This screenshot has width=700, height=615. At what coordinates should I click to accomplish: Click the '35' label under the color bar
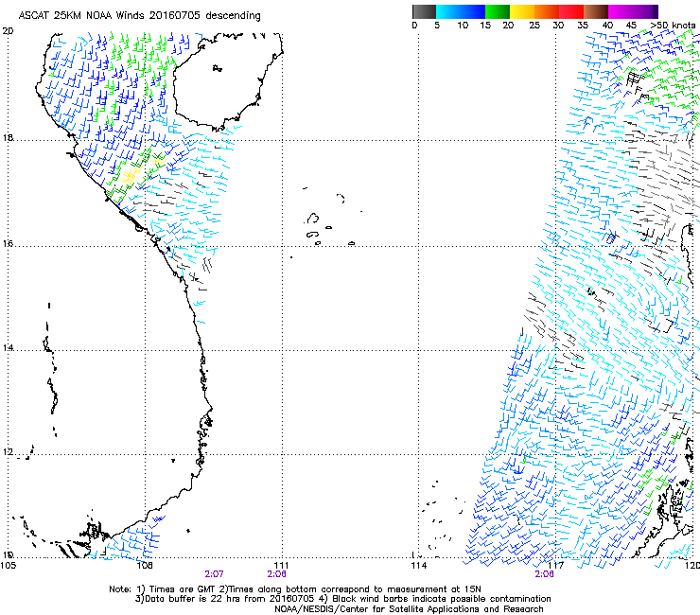pos(583,26)
